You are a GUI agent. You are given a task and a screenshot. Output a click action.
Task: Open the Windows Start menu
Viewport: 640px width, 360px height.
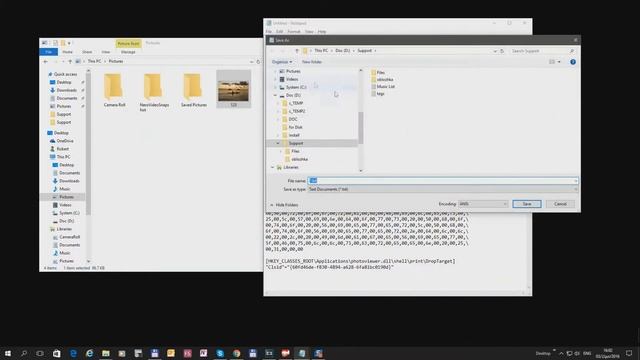click(x=8, y=353)
